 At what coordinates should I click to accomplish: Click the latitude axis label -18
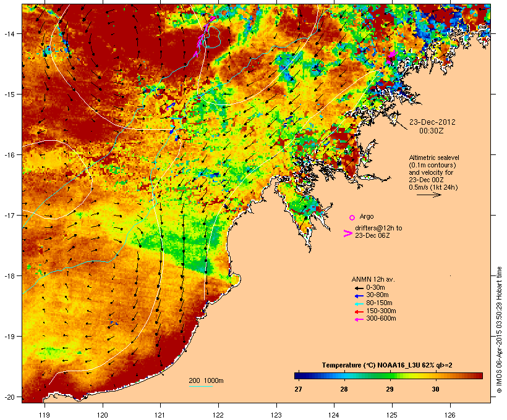tap(9, 275)
